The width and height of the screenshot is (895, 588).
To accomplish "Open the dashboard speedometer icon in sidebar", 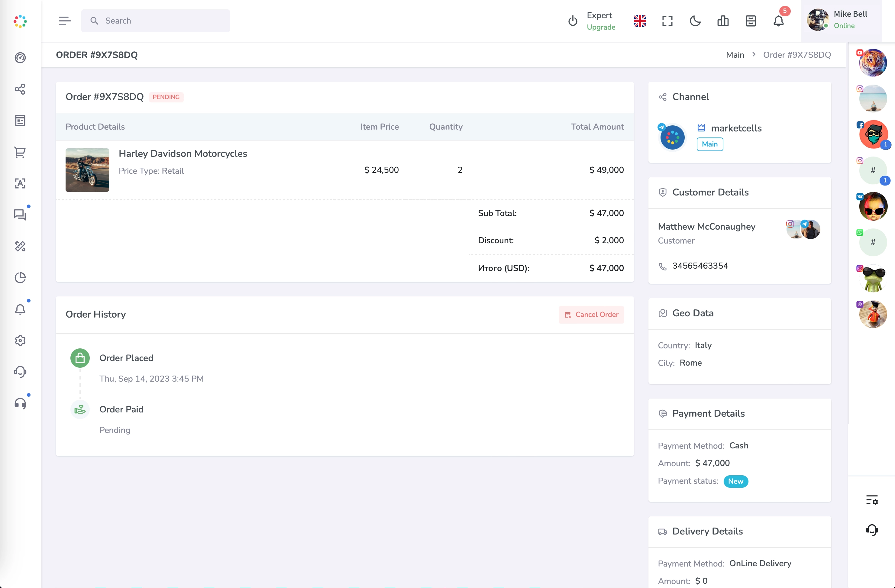I will pos(20,57).
